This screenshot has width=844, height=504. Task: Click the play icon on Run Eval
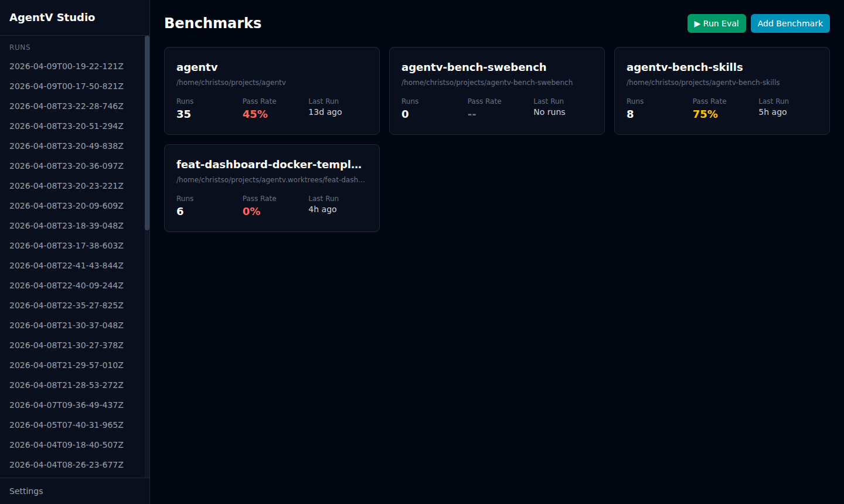(697, 23)
